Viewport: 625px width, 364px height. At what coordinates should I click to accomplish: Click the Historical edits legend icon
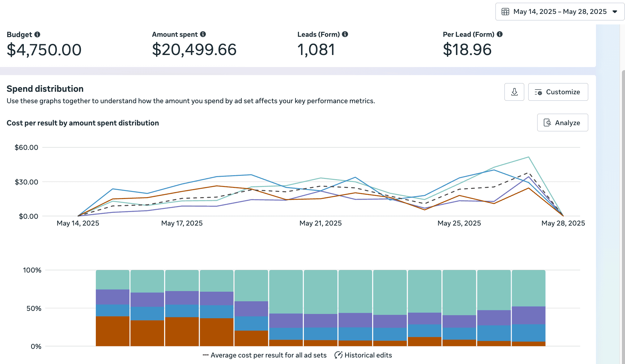(338, 355)
